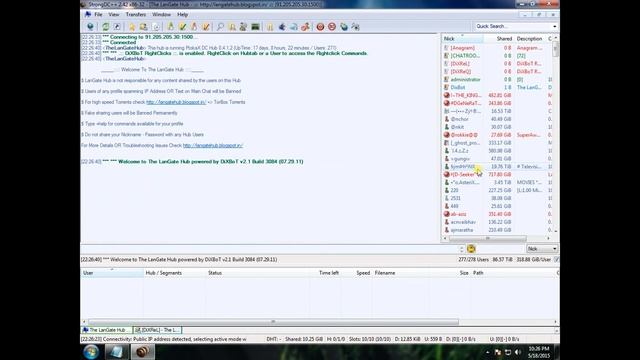Open the Upload Queue icon

click(x=194, y=27)
